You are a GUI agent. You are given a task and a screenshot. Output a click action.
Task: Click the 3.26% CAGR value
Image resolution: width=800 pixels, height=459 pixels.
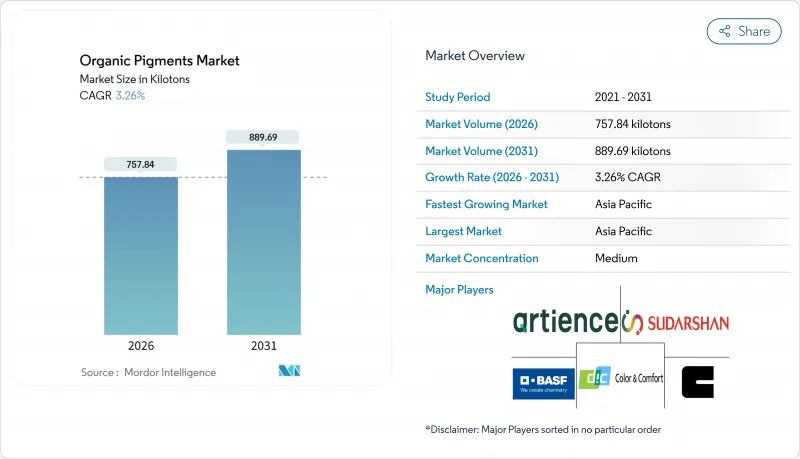coord(628,177)
